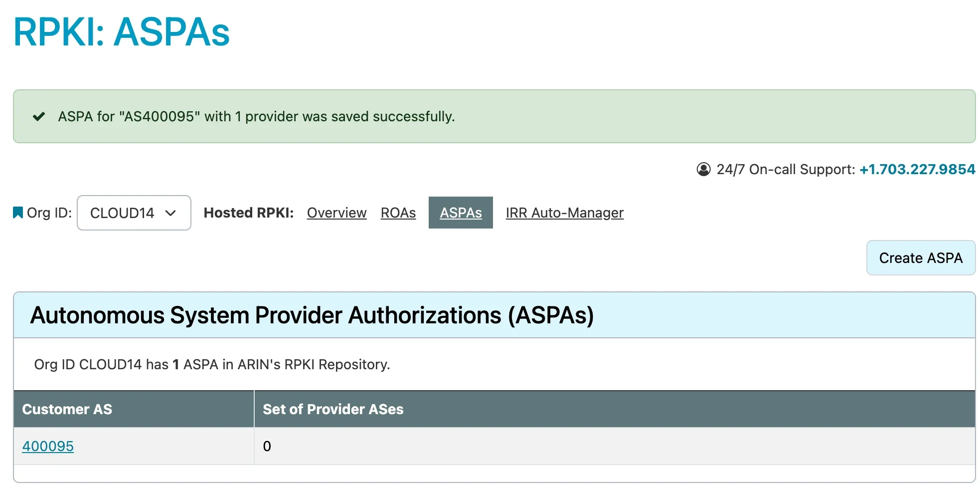Image resolution: width=980 pixels, height=485 pixels.
Task: Click the ASPA saved successfully banner
Action: tap(256, 116)
